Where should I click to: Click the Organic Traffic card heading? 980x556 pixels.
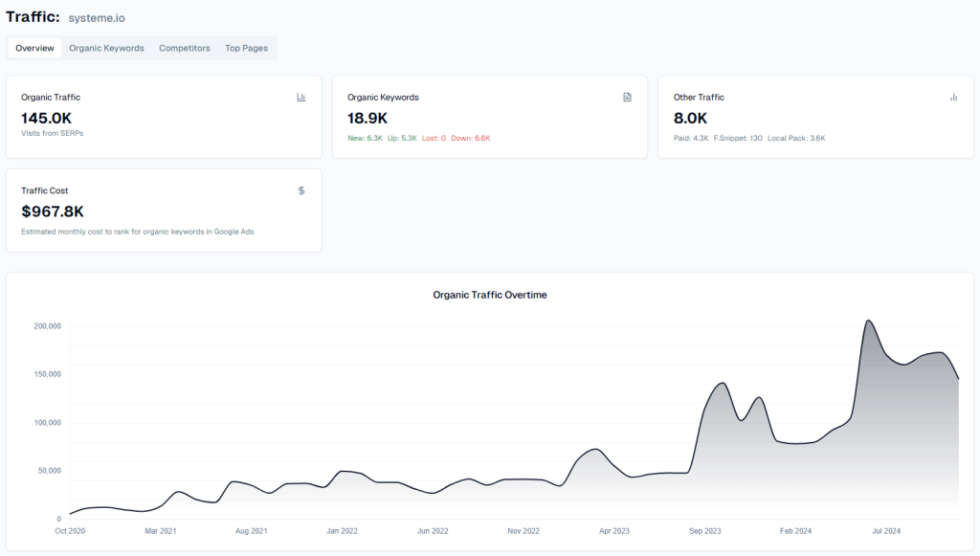[x=51, y=98]
